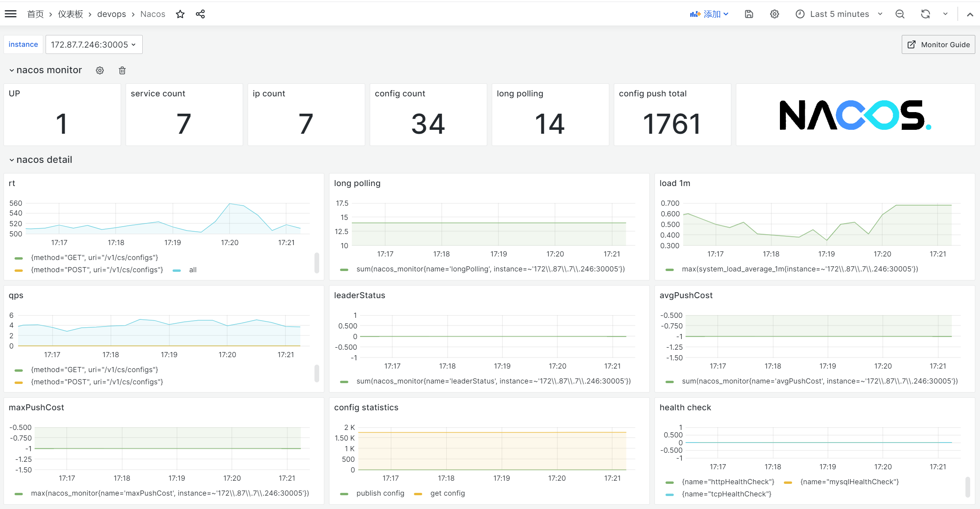
Task: Toggle the chevron expander at far right
Action: click(970, 14)
